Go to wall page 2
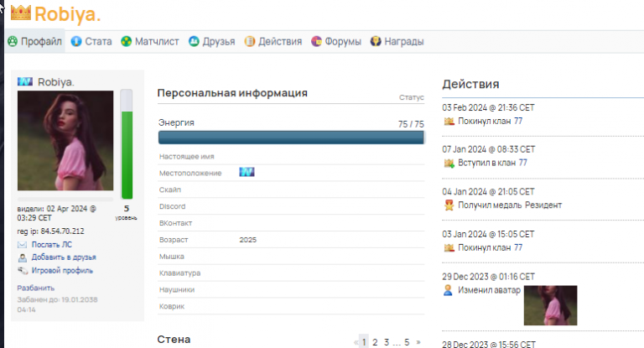The height and width of the screenshot is (348, 644). click(375, 342)
